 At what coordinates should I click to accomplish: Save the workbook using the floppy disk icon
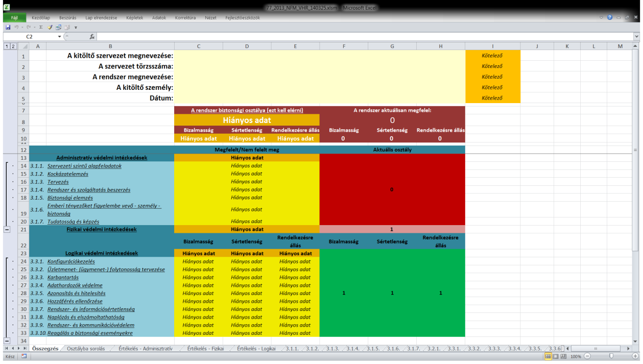click(8, 27)
